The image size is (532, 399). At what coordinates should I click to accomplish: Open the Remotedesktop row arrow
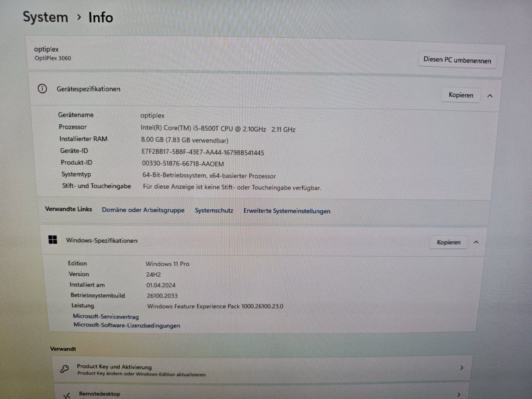coord(459,395)
